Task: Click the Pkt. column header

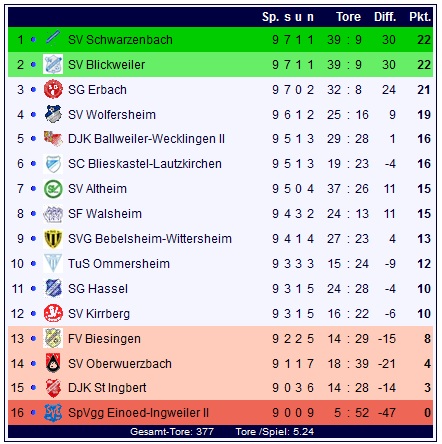Action: [420, 17]
